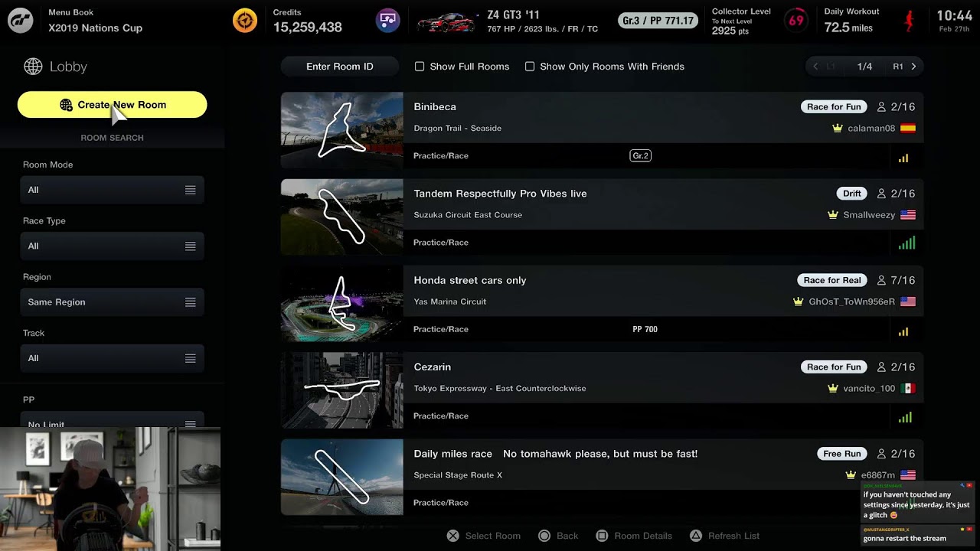
Task: Open the purple garage icon
Action: [388, 20]
